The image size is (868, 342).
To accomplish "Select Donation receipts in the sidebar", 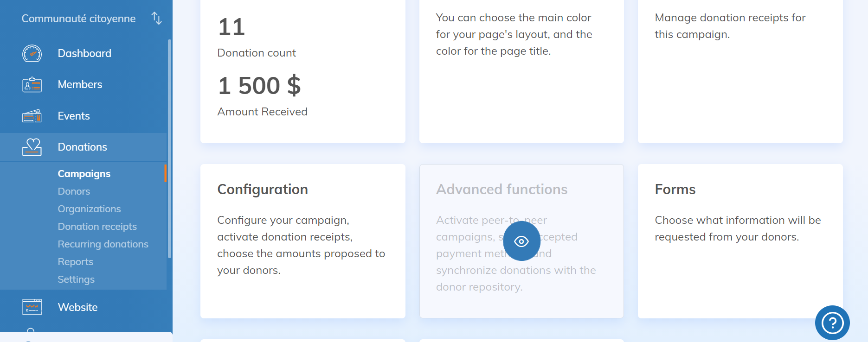I will coord(97,227).
